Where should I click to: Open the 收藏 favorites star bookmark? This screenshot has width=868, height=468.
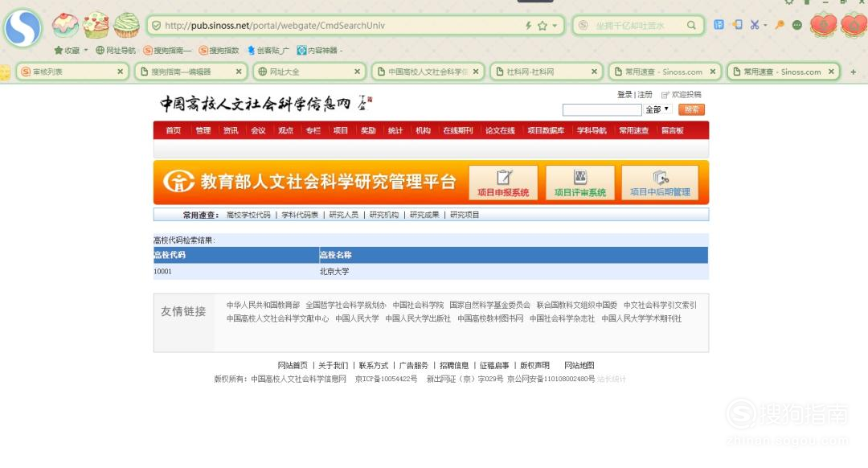point(67,51)
